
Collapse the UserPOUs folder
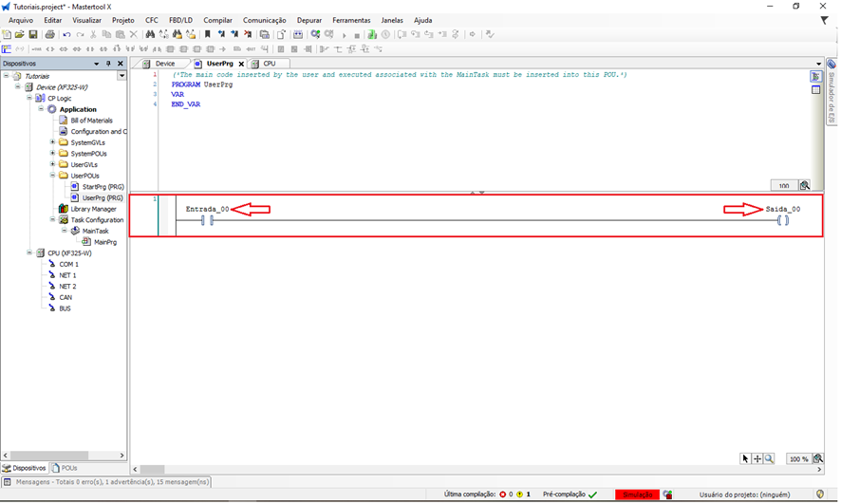tap(53, 176)
